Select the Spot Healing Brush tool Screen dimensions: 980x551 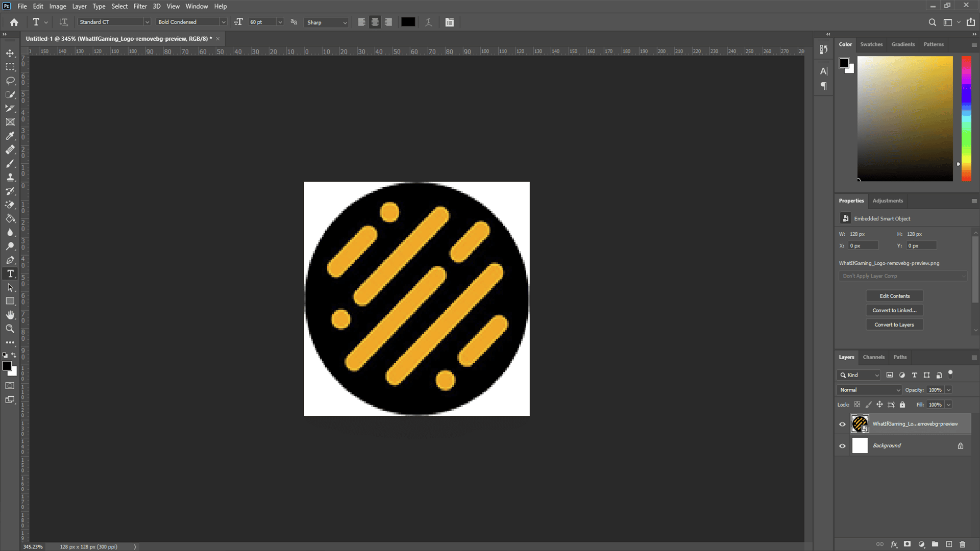tap(10, 149)
